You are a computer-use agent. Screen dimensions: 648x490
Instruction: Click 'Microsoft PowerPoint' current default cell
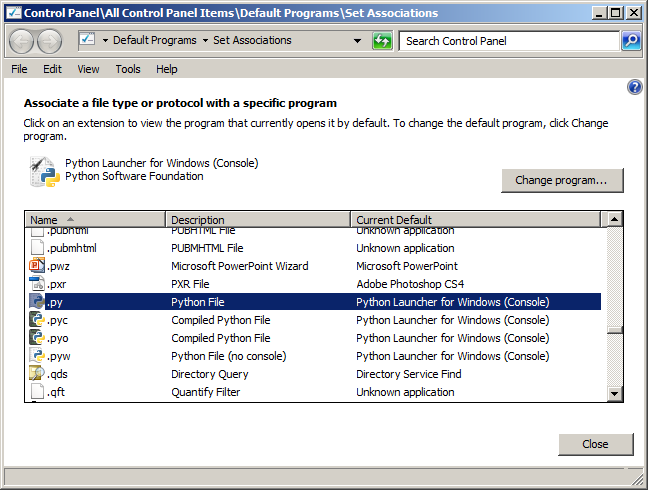(407, 266)
